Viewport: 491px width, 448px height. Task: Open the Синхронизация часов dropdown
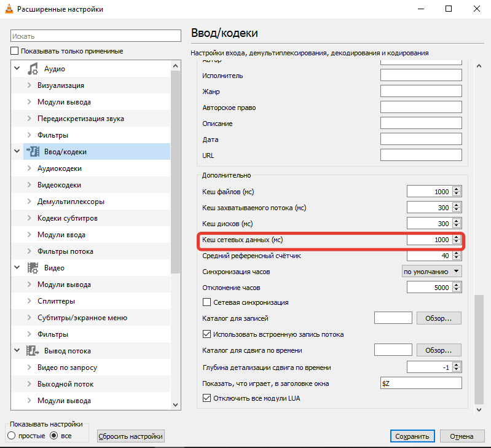431,271
